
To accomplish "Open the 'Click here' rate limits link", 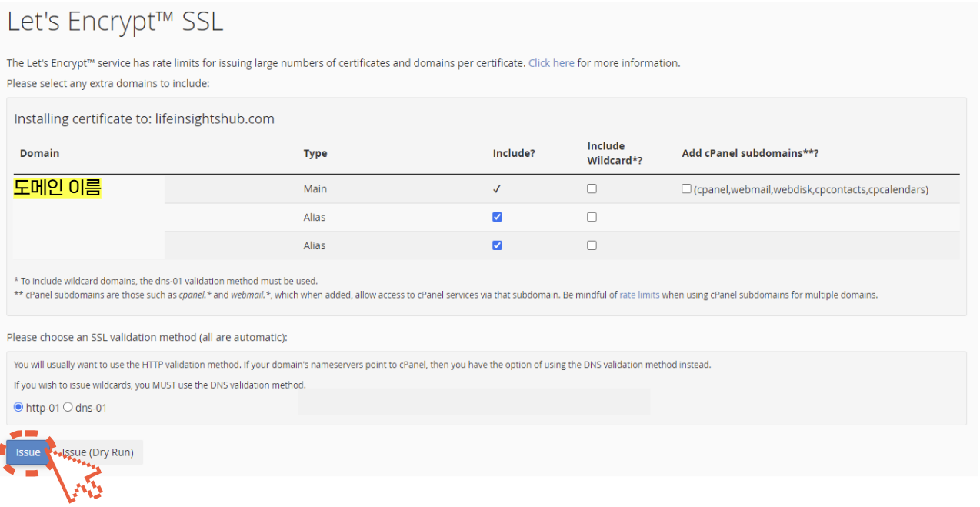I will [x=552, y=63].
